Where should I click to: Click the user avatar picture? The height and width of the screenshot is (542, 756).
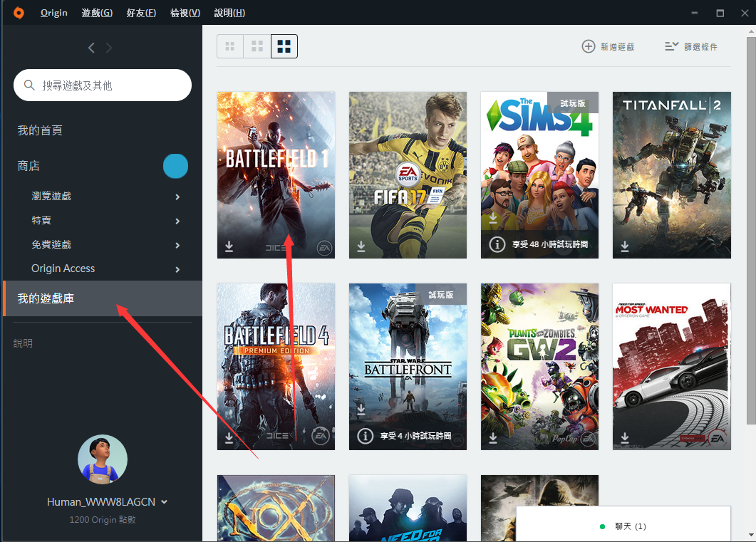click(x=103, y=459)
